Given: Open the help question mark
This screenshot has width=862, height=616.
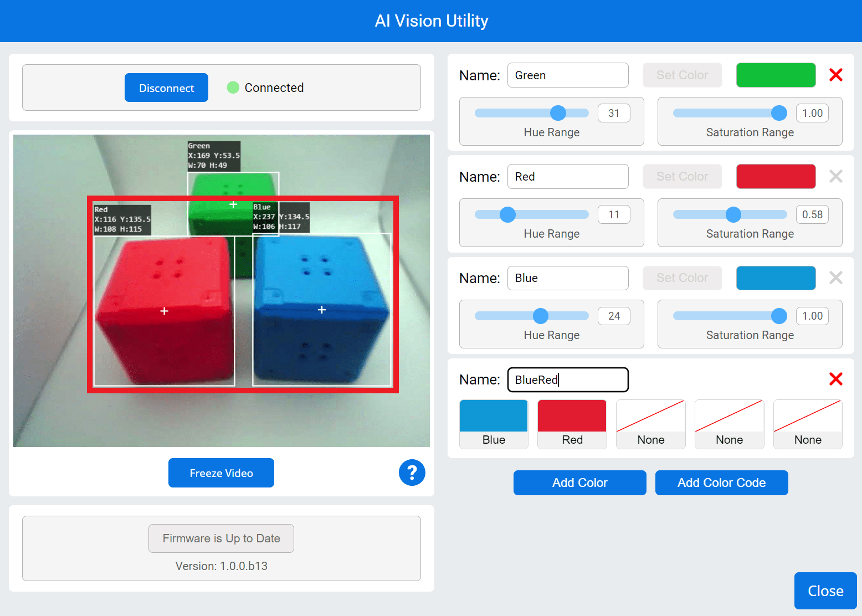Looking at the screenshot, I should (412, 473).
